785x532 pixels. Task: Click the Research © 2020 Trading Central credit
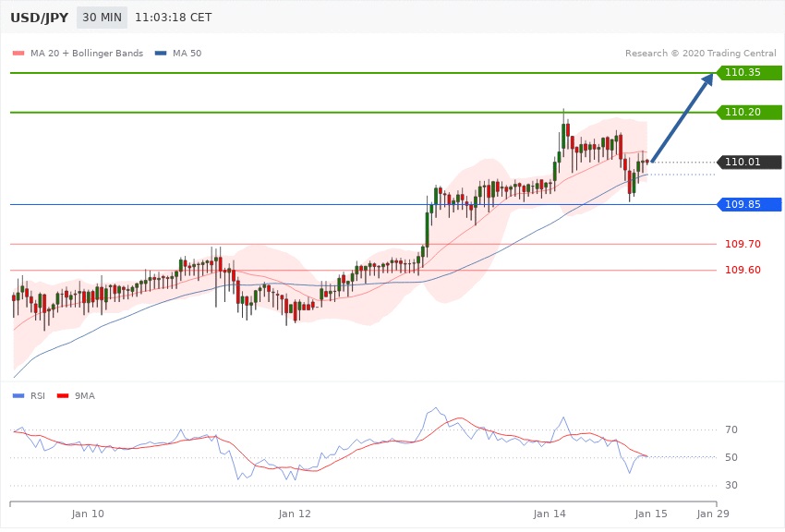[x=700, y=53]
